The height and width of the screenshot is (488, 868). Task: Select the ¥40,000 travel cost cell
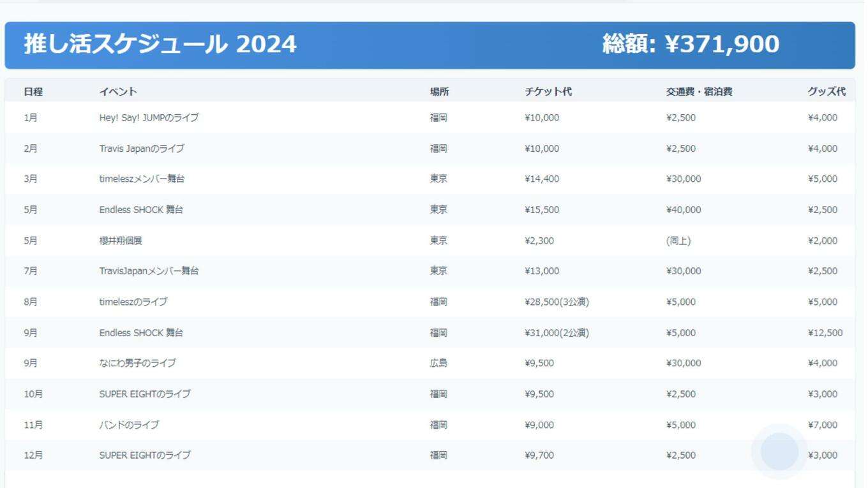684,210
